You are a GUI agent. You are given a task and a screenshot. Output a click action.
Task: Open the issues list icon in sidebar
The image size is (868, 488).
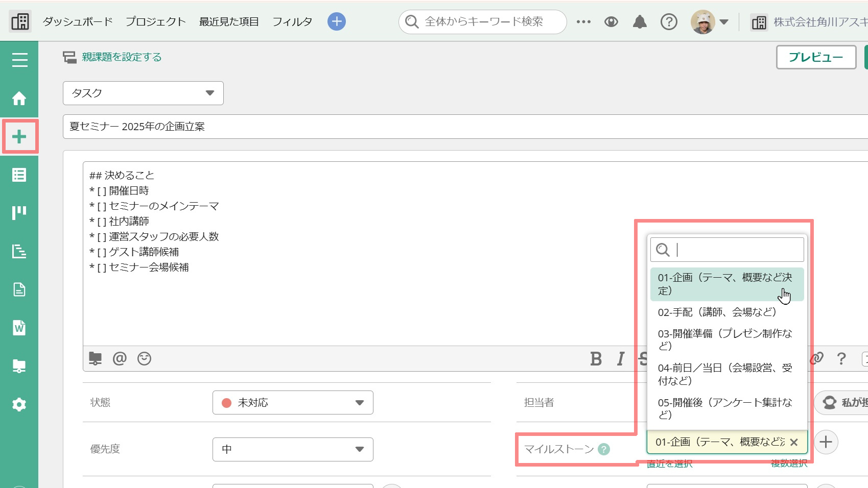tap(19, 175)
